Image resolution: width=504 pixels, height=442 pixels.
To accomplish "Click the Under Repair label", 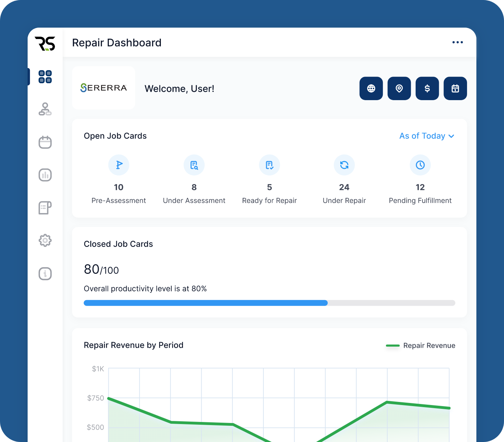I will (x=344, y=201).
